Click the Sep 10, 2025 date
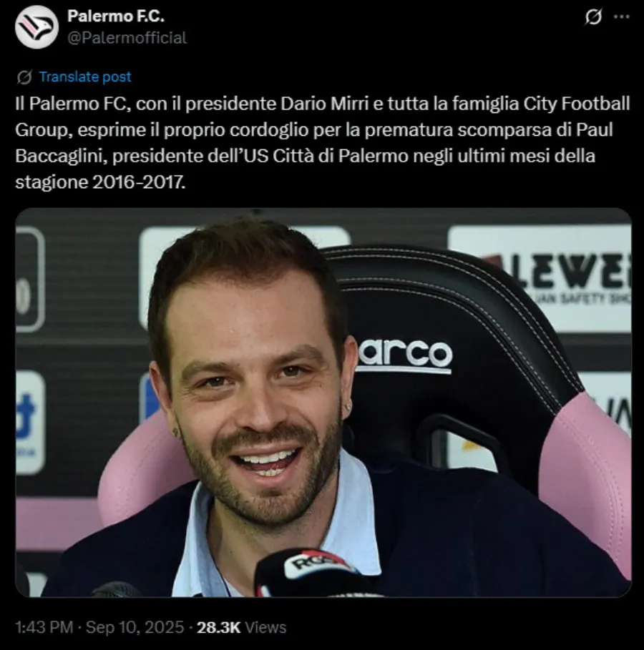644x650 pixels. point(135,627)
